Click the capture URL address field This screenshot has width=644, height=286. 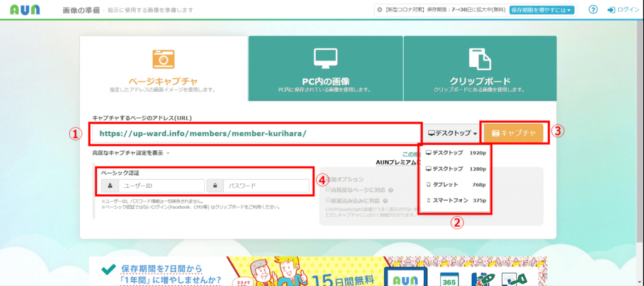[255, 133]
